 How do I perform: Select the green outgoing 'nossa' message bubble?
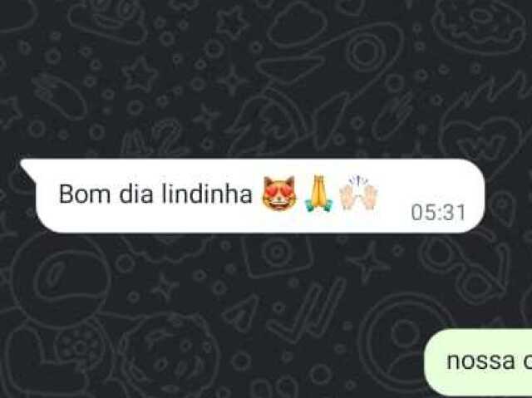[478, 363]
